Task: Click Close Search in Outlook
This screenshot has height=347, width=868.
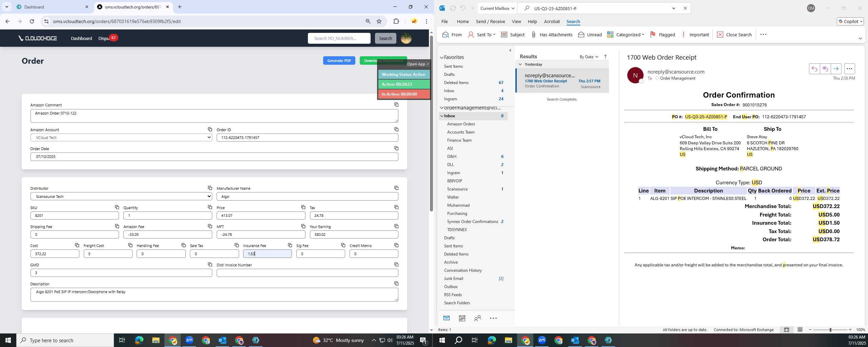Action: (x=735, y=35)
